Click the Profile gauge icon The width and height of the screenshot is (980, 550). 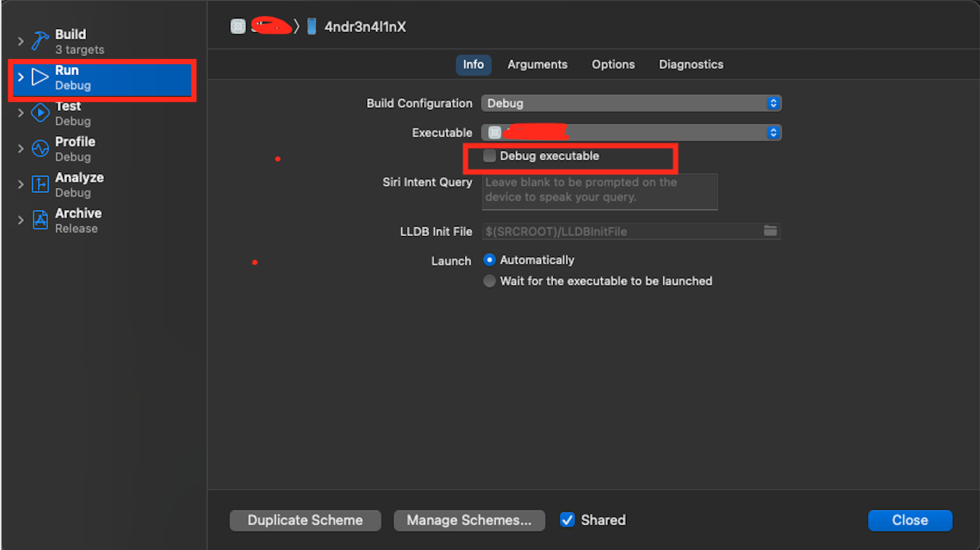tap(40, 148)
